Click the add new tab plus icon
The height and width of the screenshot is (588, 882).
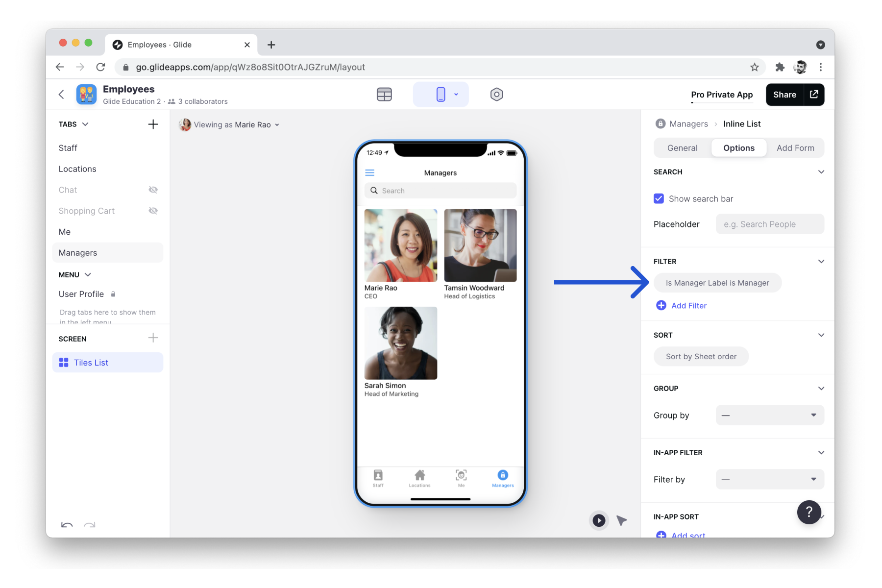point(153,124)
